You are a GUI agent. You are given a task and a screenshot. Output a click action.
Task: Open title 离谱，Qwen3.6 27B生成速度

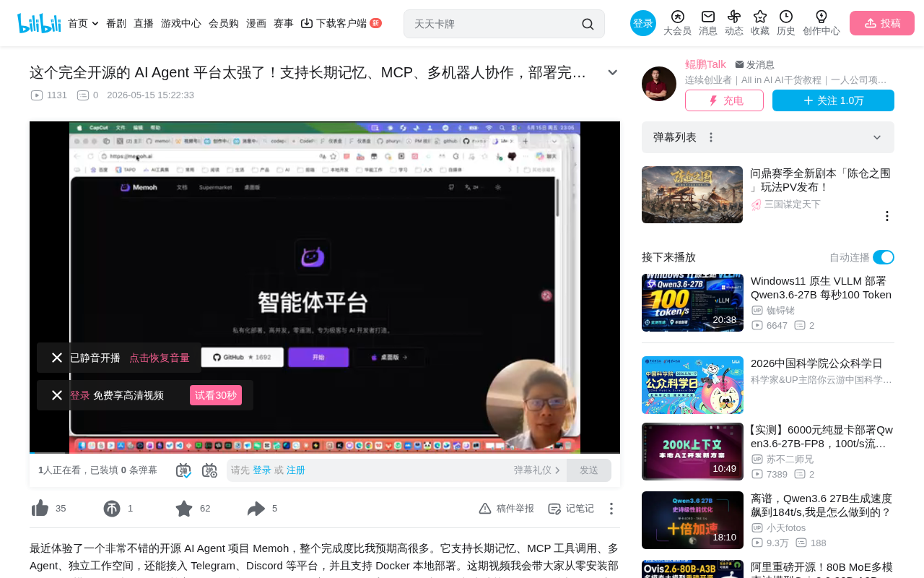pos(821,505)
